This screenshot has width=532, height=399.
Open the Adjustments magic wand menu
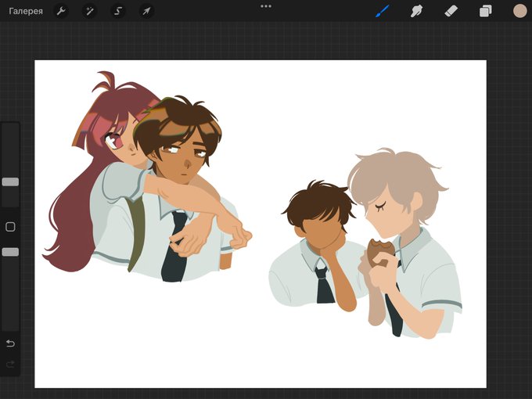click(89, 11)
